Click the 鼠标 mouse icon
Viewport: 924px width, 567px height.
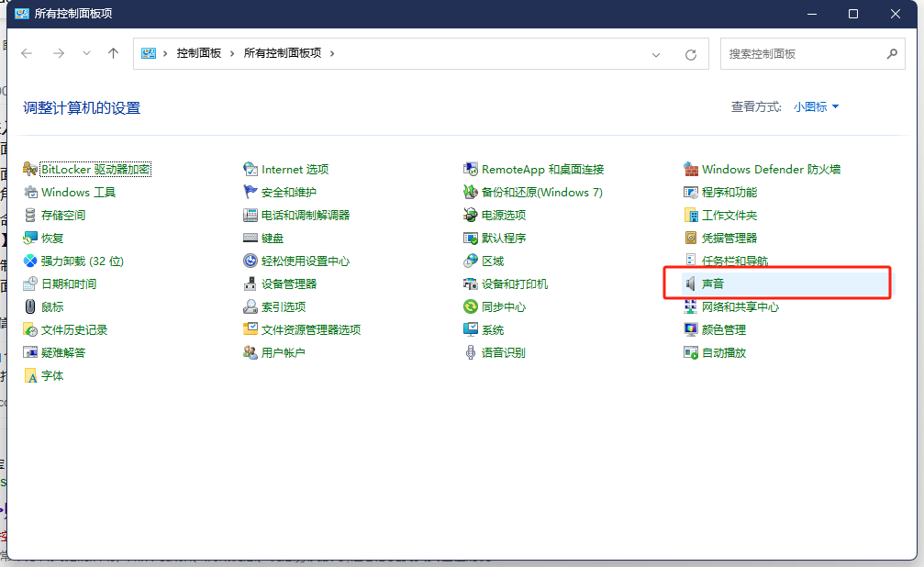(30, 307)
